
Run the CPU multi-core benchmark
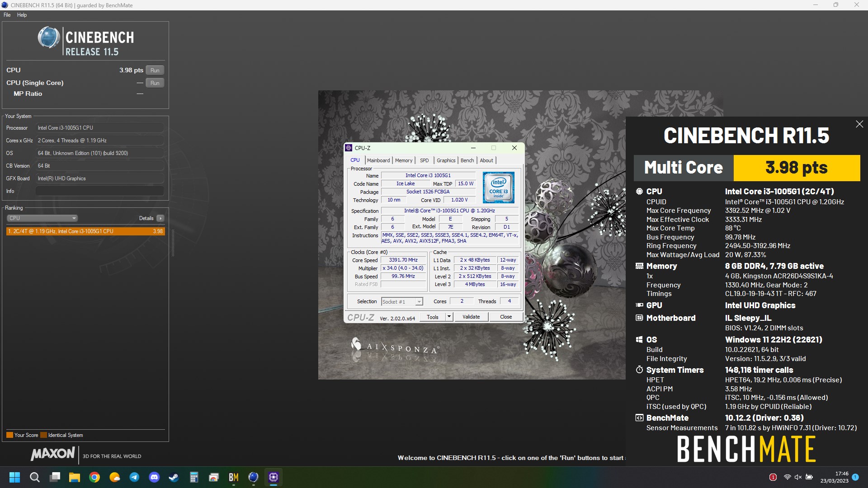155,70
